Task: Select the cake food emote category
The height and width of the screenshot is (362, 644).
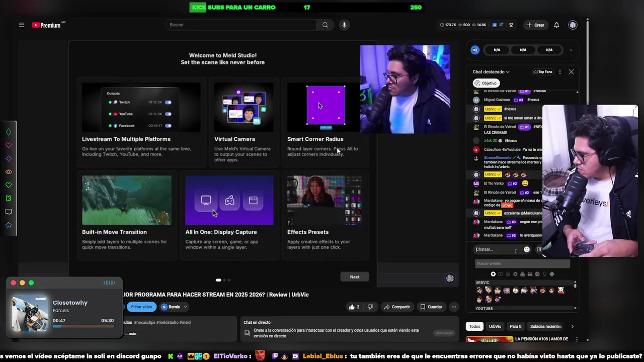Action: tap(522, 274)
